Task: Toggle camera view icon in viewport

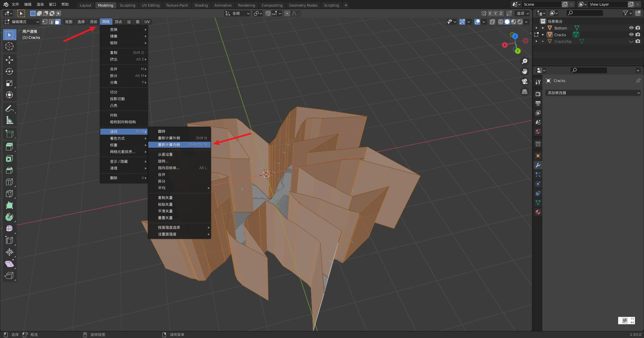Action: pos(525,81)
